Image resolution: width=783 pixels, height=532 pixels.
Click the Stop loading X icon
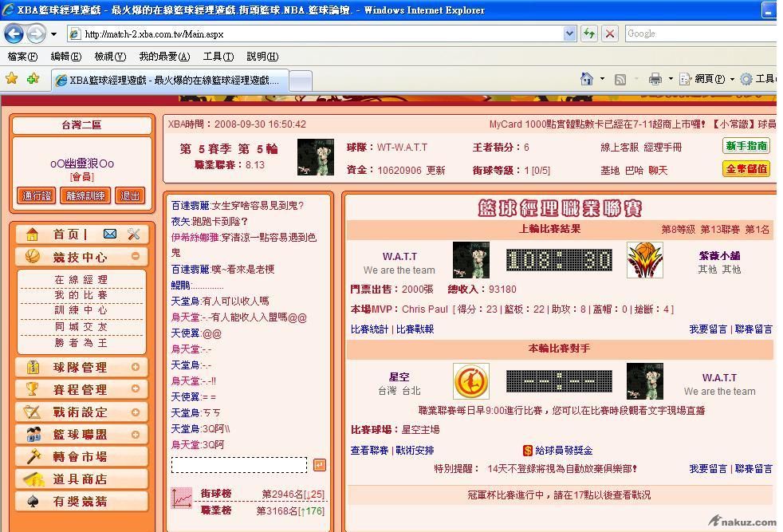click(x=610, y=33)
